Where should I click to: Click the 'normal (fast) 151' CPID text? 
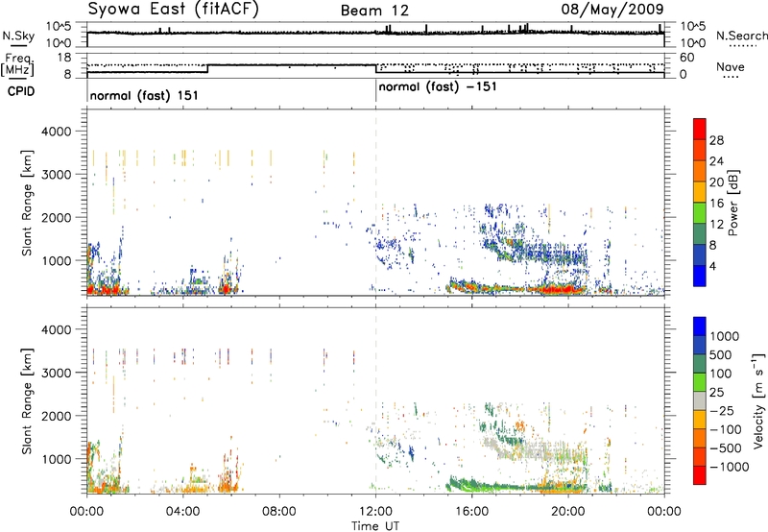click(x=144, y=95)
